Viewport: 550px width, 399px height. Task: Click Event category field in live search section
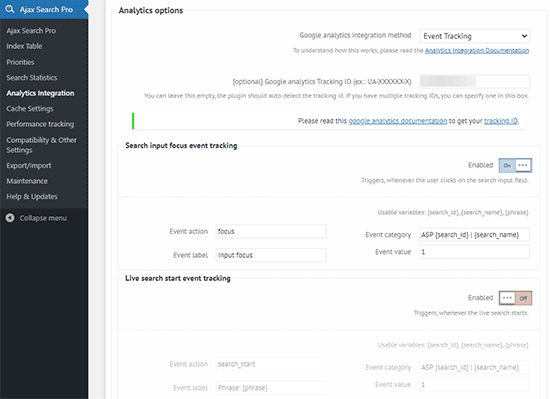click(x=474, y=367)
